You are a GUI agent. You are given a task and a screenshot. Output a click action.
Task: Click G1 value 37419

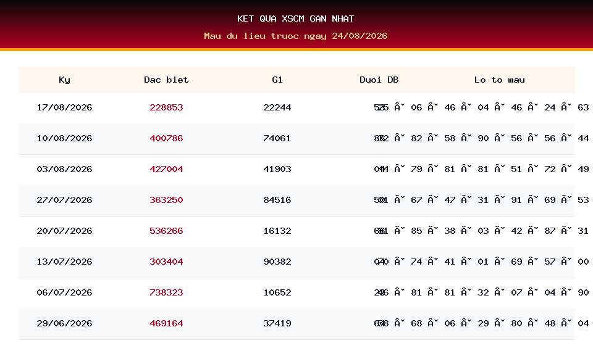[277, 324]
